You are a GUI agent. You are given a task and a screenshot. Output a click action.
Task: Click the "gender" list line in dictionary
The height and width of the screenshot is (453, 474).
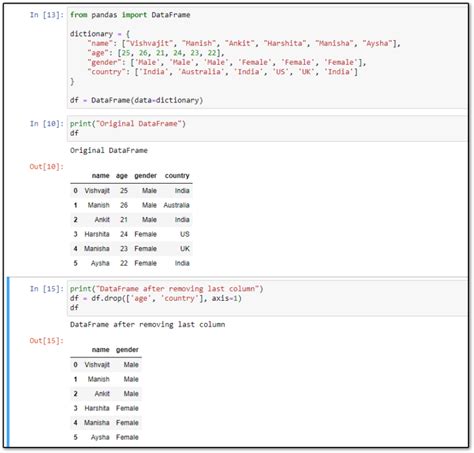(x=227, y=62)
